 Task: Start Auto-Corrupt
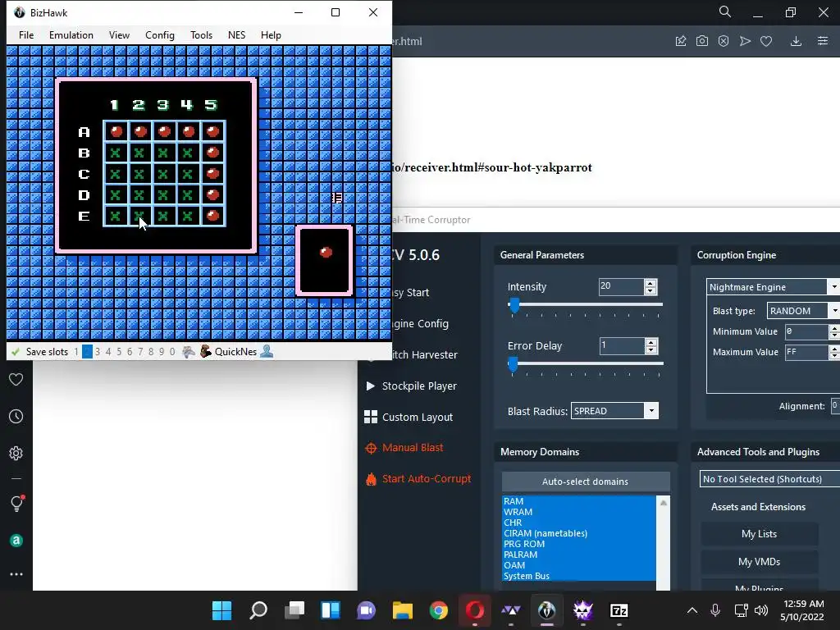coord(427,478)
